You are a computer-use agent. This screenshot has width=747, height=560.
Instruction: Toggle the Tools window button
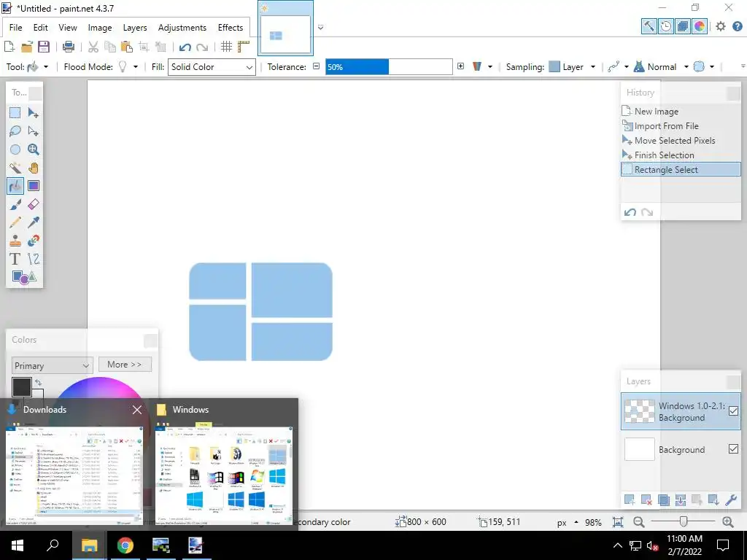(x=649, y=27)
